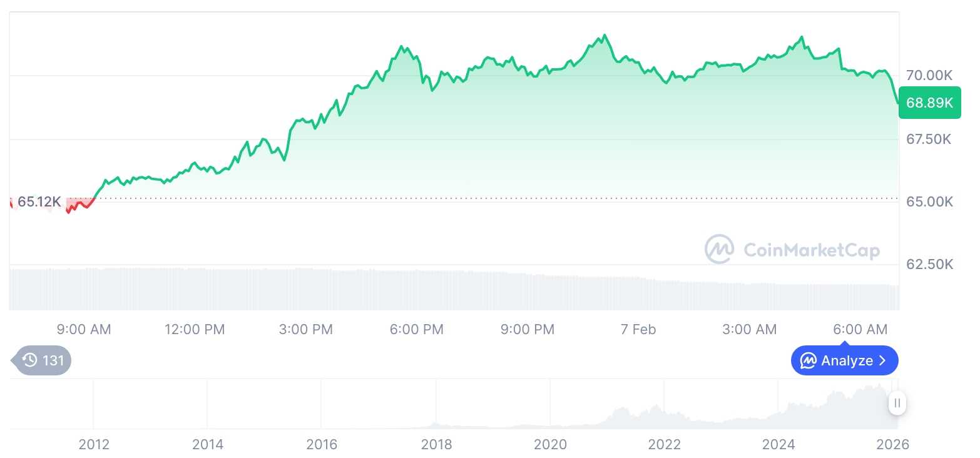Click the 70.00K price axis label
Image resolution: width=980 pixels, height=458 pixels.
(929, 76)
